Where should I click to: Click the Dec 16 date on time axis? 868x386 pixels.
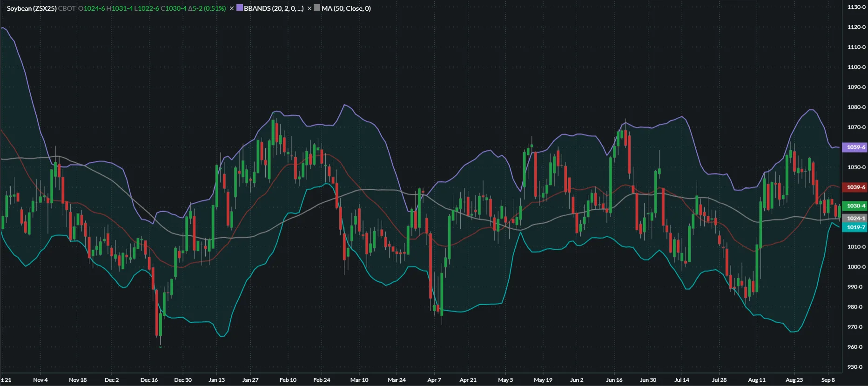point(149,380)
